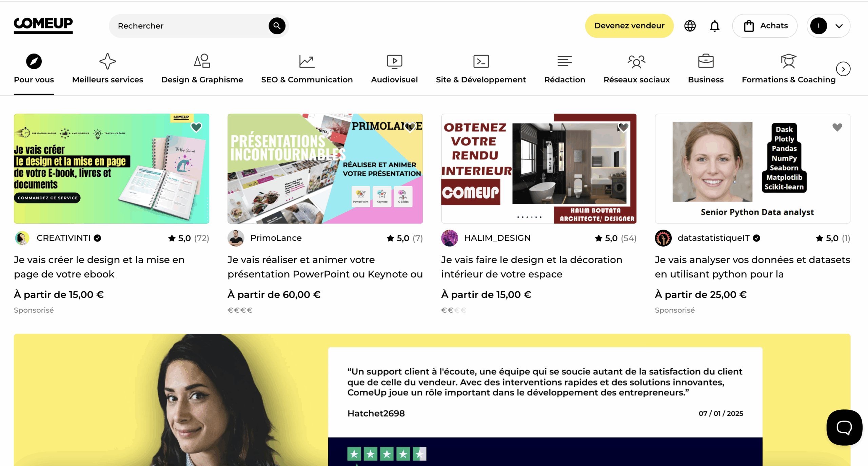
Task: Click the Audiovisuel play screen icon
Action: tap(394, 61)
